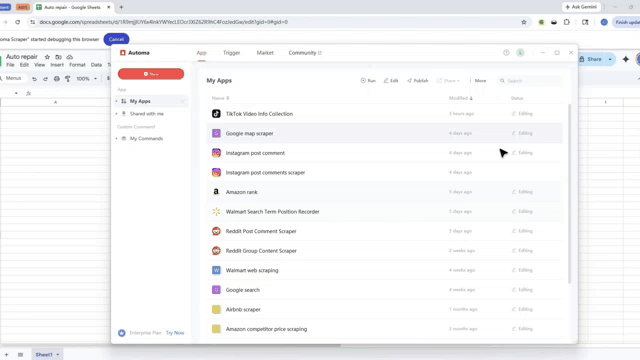
Task: Click the Reddit Group Content Scraper icon
Action: click(x=216, y=251)
